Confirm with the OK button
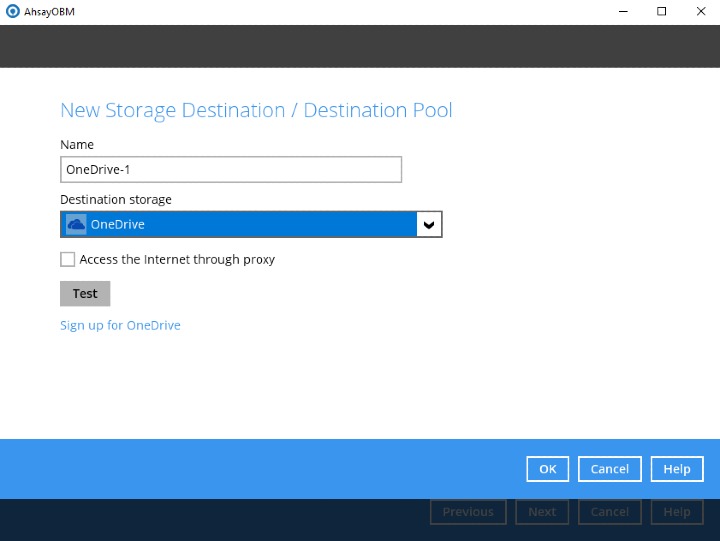Screen dimensions: 720x541 click(547, 469)
